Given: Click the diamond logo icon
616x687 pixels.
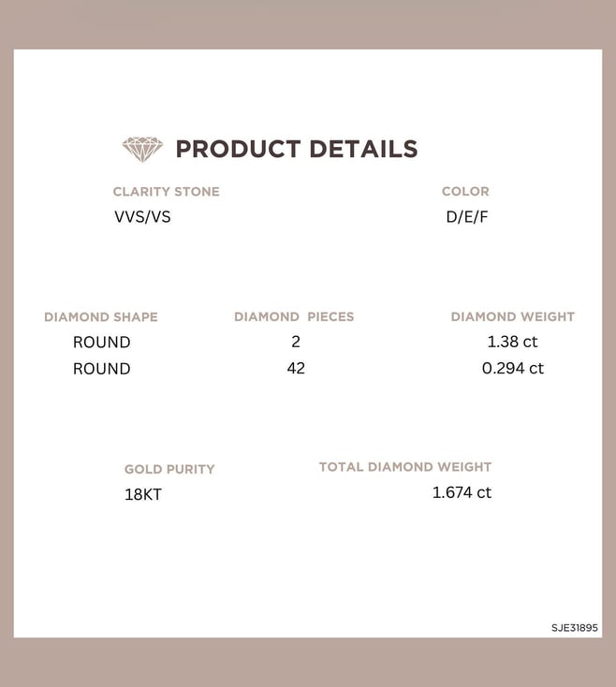Looking at the screenshot, I should click(x=142, y=149).
